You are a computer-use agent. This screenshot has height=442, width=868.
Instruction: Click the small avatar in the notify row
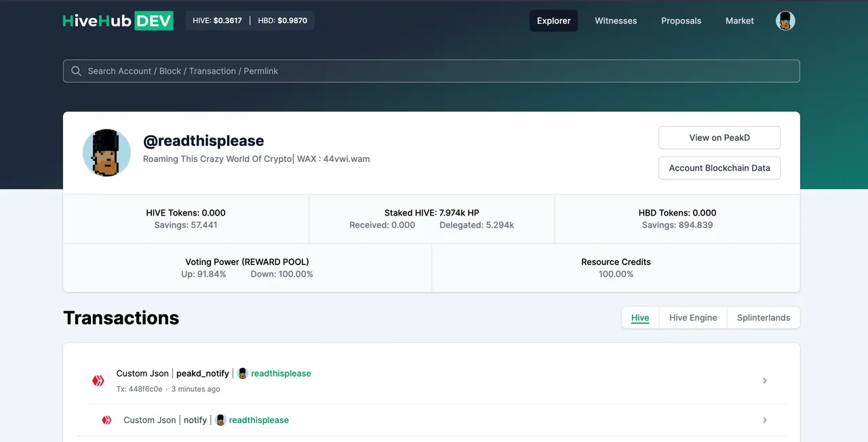pyautogui.click(x=220, y=420)
